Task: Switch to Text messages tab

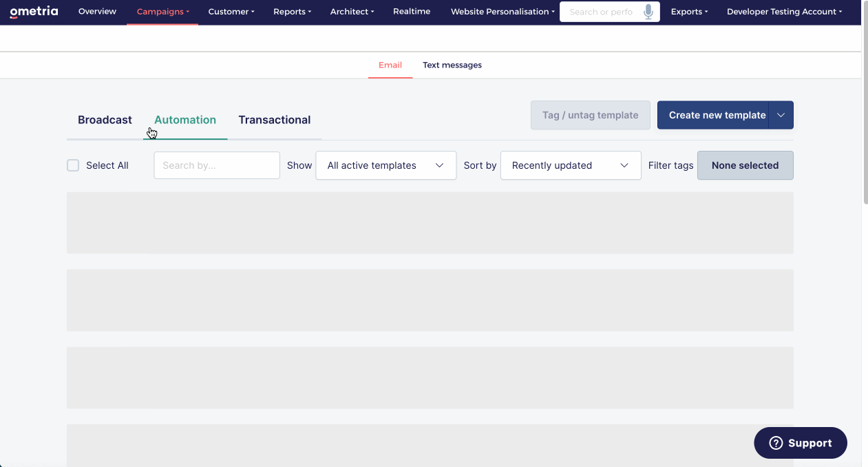Action: pyautogui.click(x=452, y=65)
